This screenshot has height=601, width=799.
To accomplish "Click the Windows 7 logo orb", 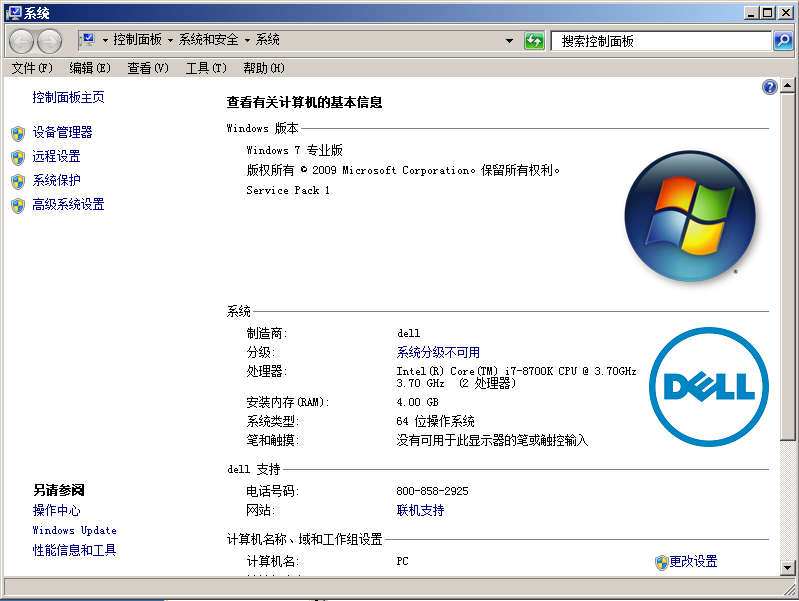I will coord(690,216).
